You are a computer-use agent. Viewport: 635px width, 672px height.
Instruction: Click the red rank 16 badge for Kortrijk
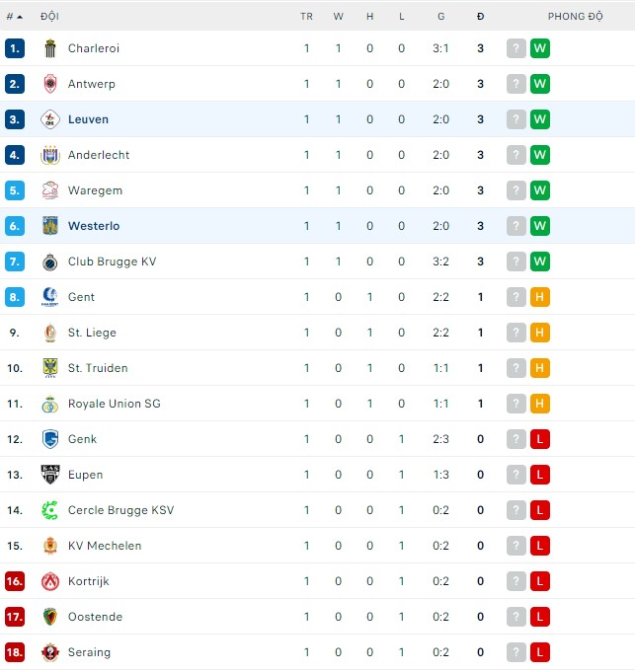click(x=14, y=581)
